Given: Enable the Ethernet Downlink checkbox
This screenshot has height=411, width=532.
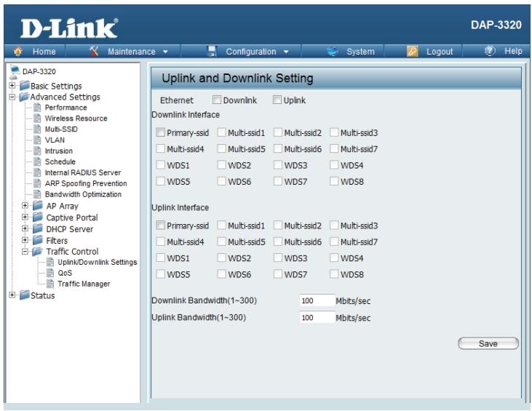Looking at the screenshot, I should point(216,100).
